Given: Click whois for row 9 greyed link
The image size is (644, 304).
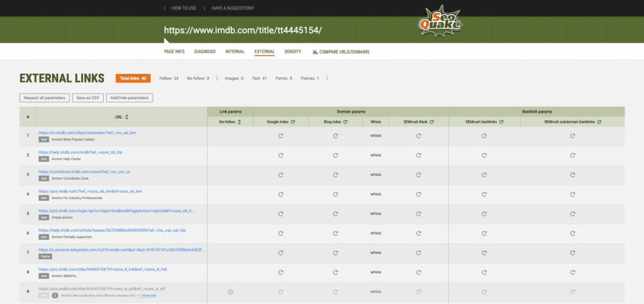Looking at the screenshot, I should click(375, 291).
